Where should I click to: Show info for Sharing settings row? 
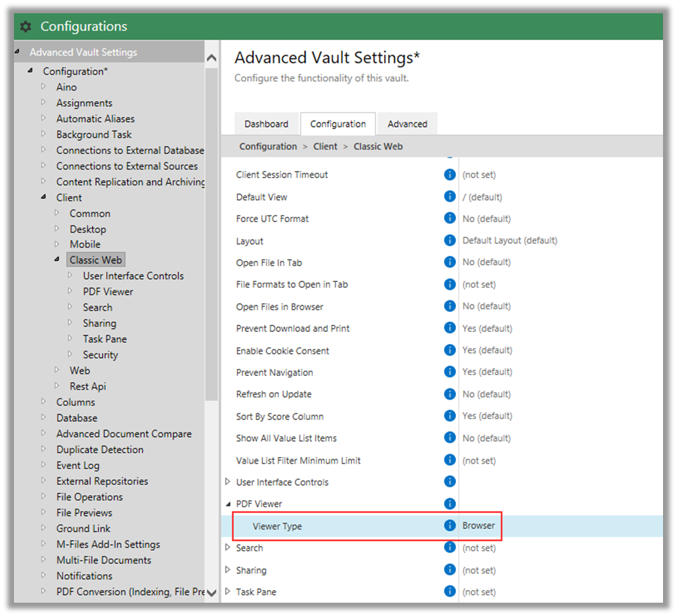pos(449,570)
